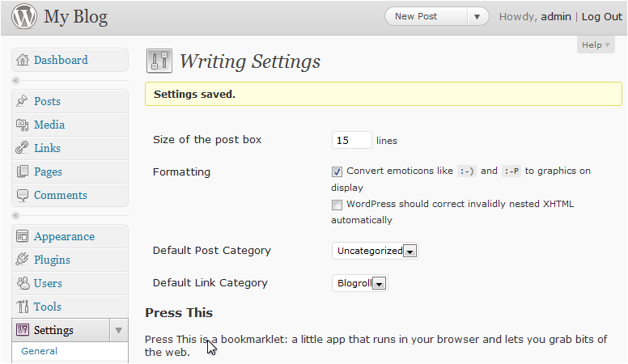The image size is (628, 364).
Task: Open the Default Link Category dropdown
Action: point(359,283)
